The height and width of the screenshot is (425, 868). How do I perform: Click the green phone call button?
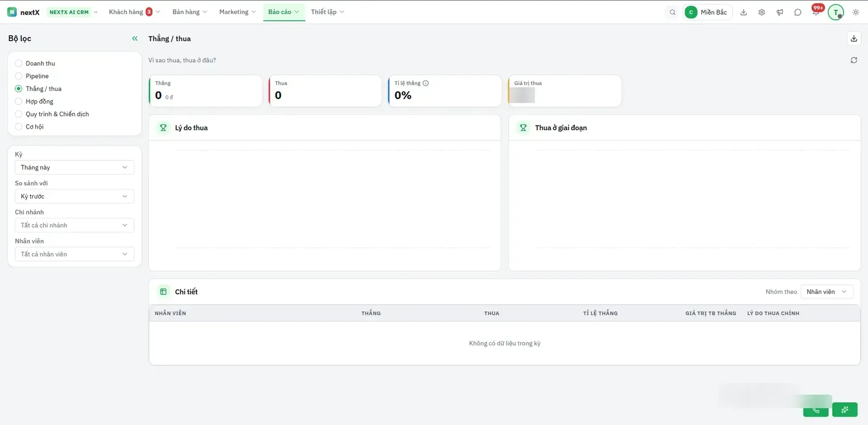coord(816,409)
